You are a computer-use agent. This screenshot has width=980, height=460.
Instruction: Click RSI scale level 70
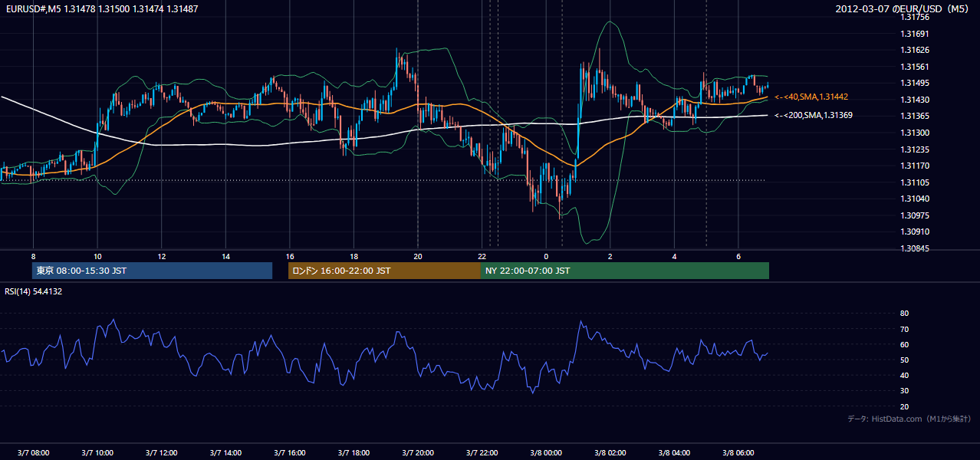click(x=904, y=329)
